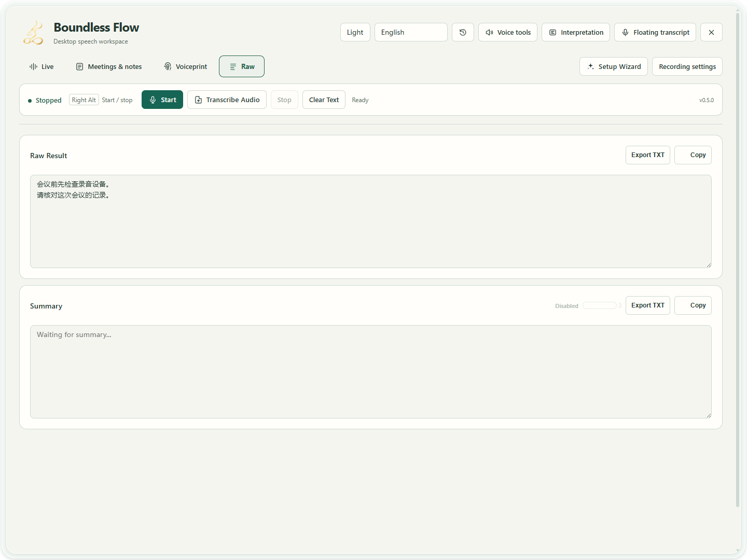Click Transcribe Audio to upload file
This screenshot has width=747, height=560.
click(227, 100)
